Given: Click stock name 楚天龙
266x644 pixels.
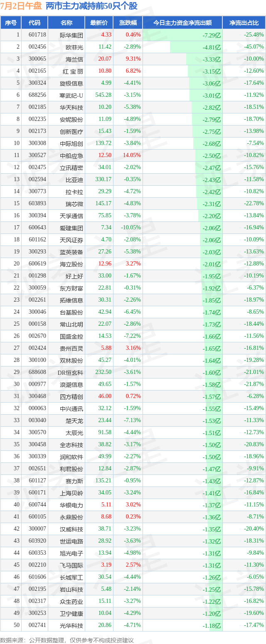Looking at the screenshot, I should point(74,421).
